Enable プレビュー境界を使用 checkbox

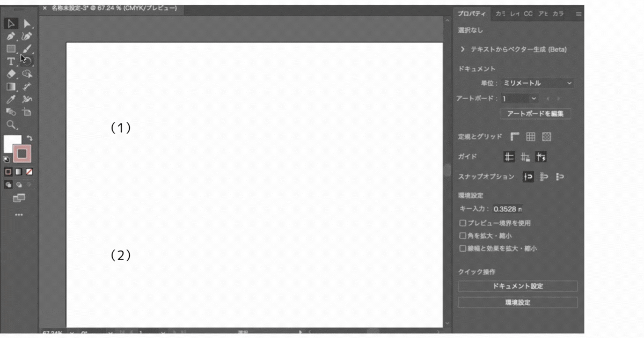point(463,223)
